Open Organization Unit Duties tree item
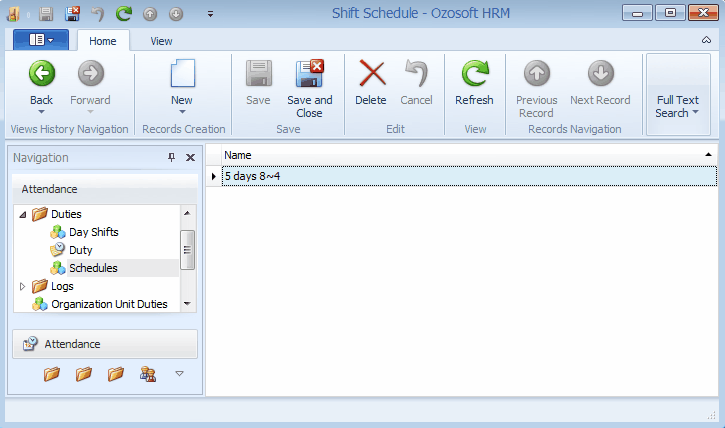Viewport: 725px width, 428px height. (x=109, y=304)
